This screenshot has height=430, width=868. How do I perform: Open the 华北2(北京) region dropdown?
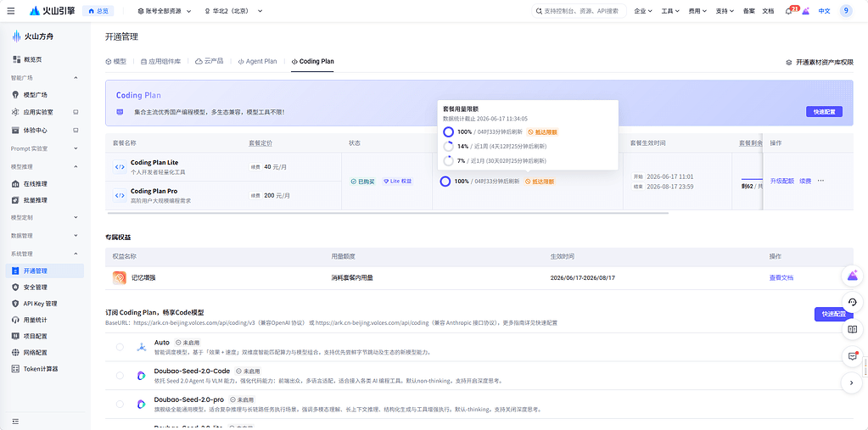coord(233,11)
